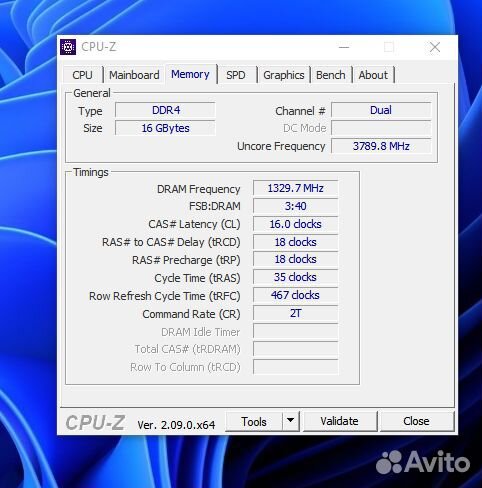Click the Validate button
Viewport: 482px width, 488px height.
click(340, 421)
